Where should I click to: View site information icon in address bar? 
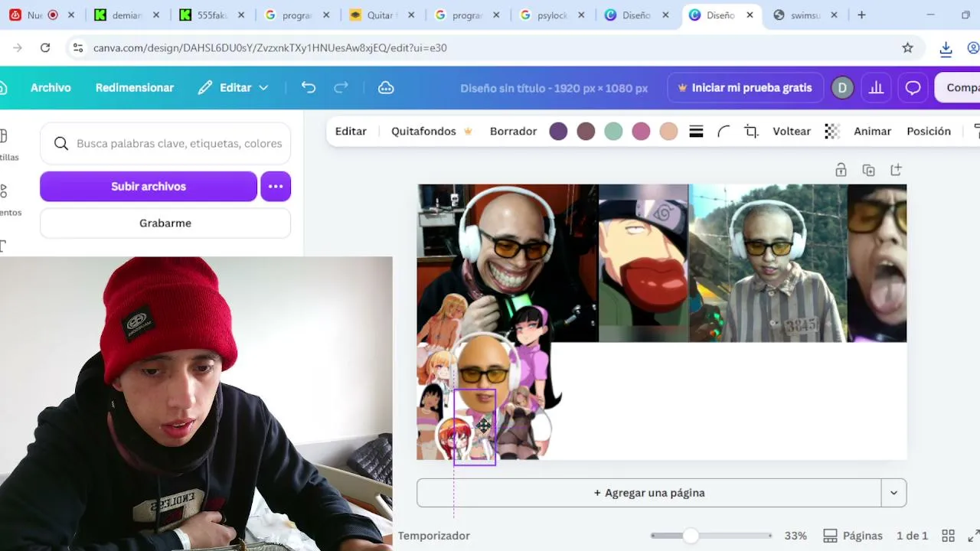pyautogui.click(x=77, y=47)
